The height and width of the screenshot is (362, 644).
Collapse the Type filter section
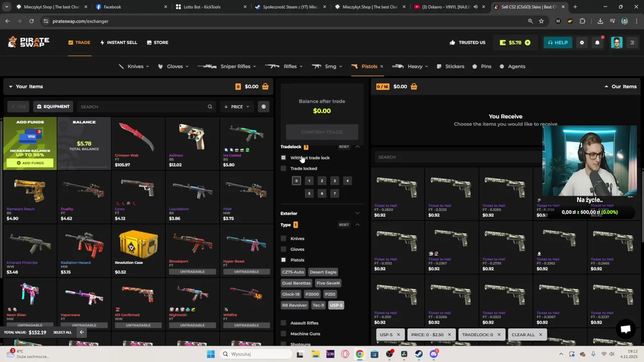(x=357, y=225)
